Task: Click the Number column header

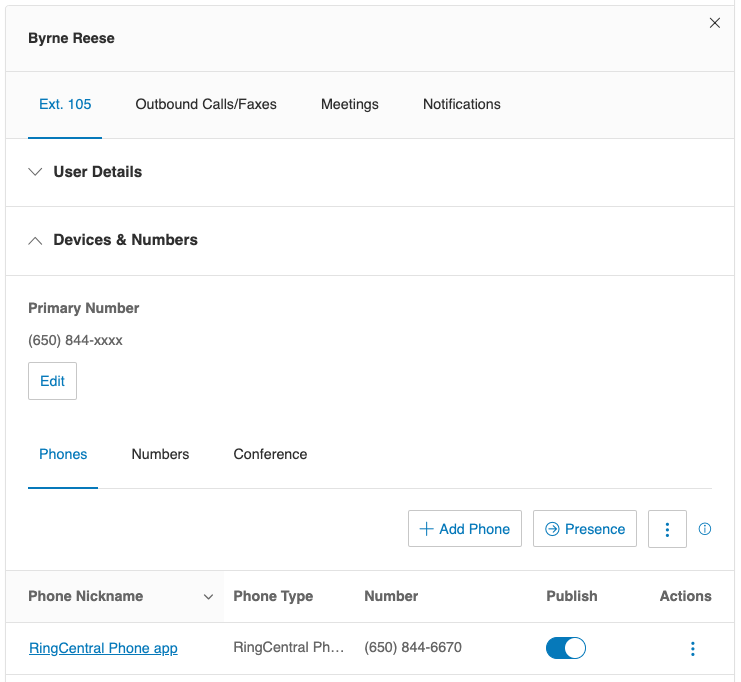Action: point(391,596)
